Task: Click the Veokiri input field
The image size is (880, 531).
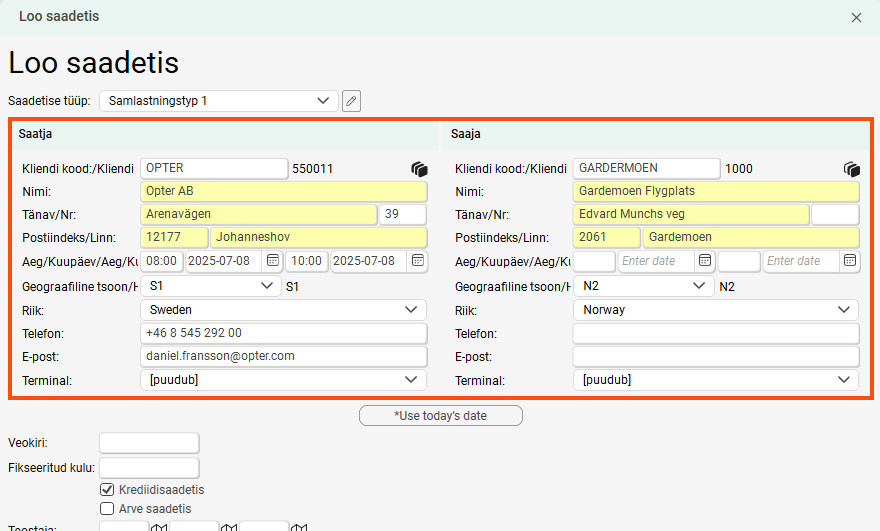Action: tap(149, 443)
